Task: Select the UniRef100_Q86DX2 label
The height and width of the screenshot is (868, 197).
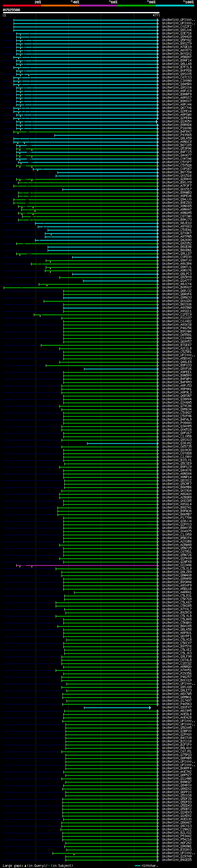Action: (177, 789)
